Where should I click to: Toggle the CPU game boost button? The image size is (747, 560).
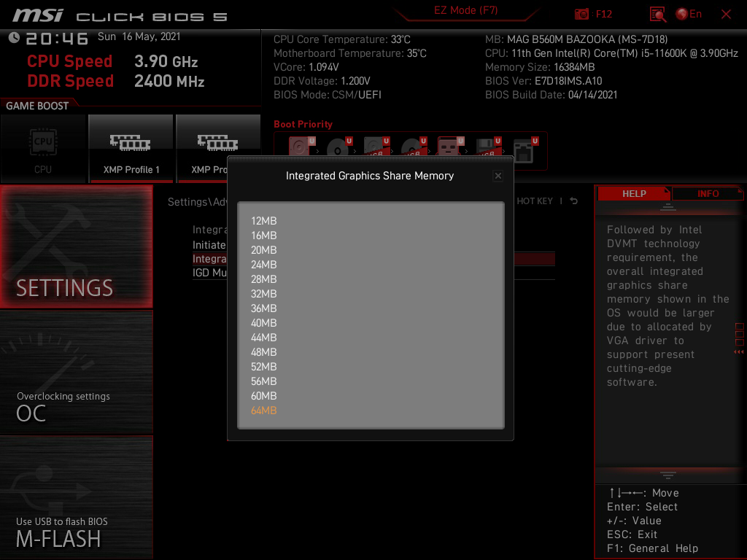tap(43, 149)
